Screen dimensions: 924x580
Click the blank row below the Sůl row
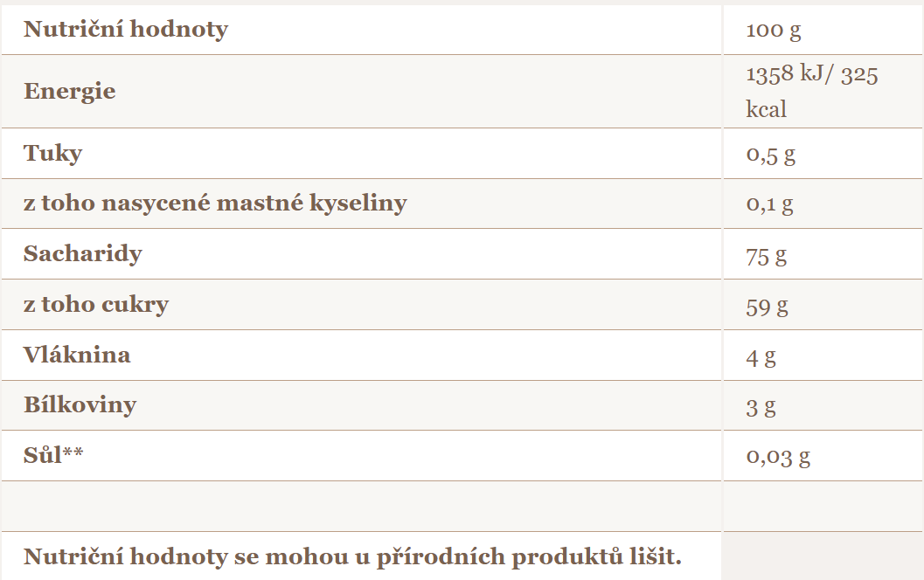pyautogui.click(x=361, y=506)
